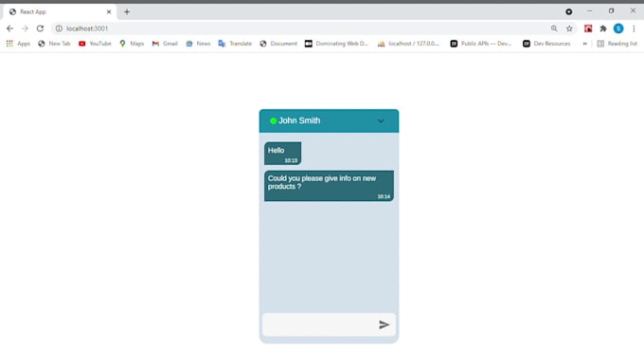Minimize the Chrome window

tap(590, 11)
